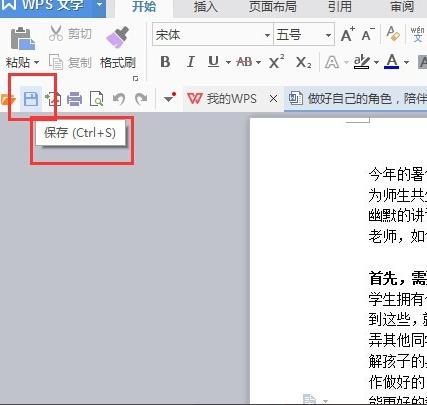Expand the font name dropdown arrow
This screenshot has width=427, height=405.
pos(267,35)
